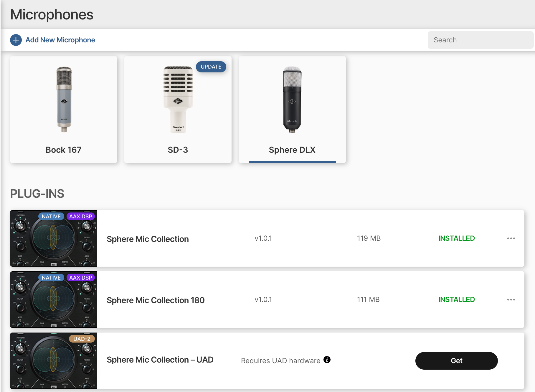Open the Add New Microphone link

point(60,40)
